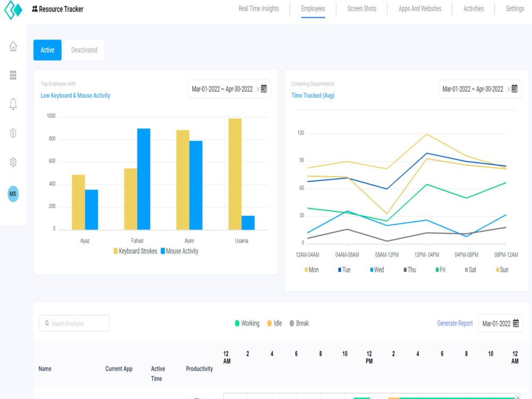The image size is (532, 399).
Task: Select the Employees tab
Action: [313, 9]
